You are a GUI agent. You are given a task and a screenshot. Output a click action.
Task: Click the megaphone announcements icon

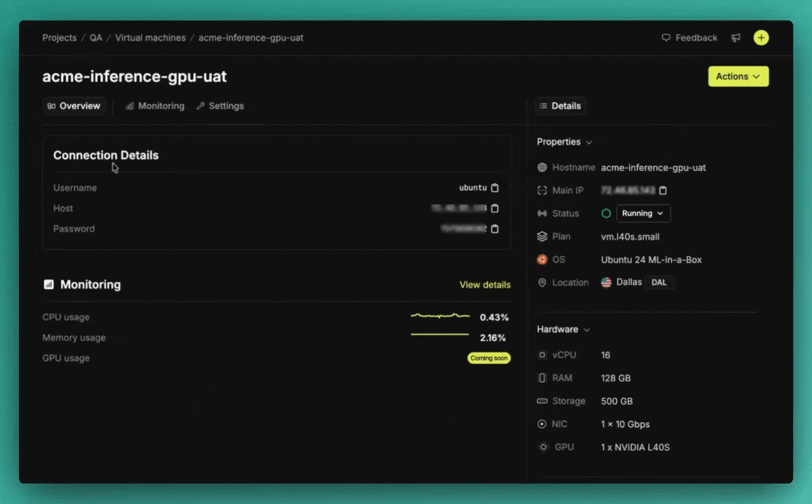tap(736, 38)
